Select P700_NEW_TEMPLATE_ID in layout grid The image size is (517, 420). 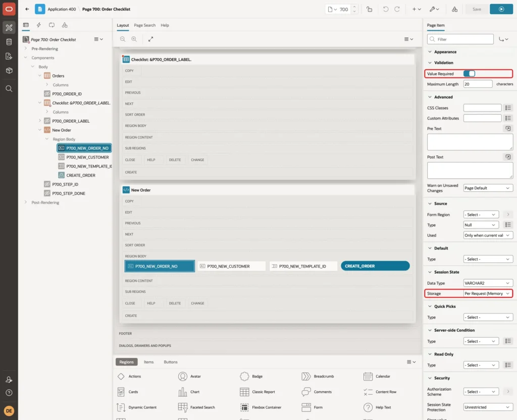click(x=303, y=266)
